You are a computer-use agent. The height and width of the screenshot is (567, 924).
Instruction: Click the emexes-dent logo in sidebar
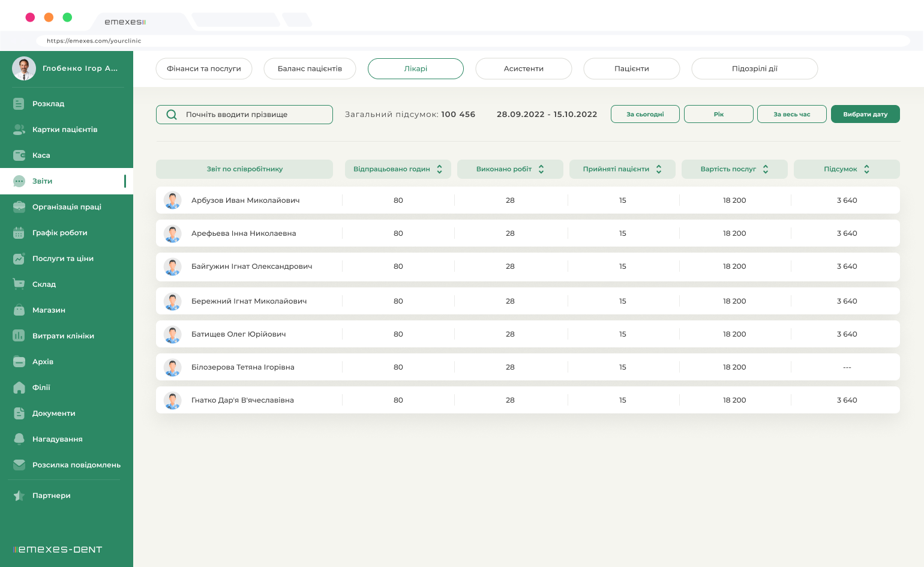pos(58,549)
